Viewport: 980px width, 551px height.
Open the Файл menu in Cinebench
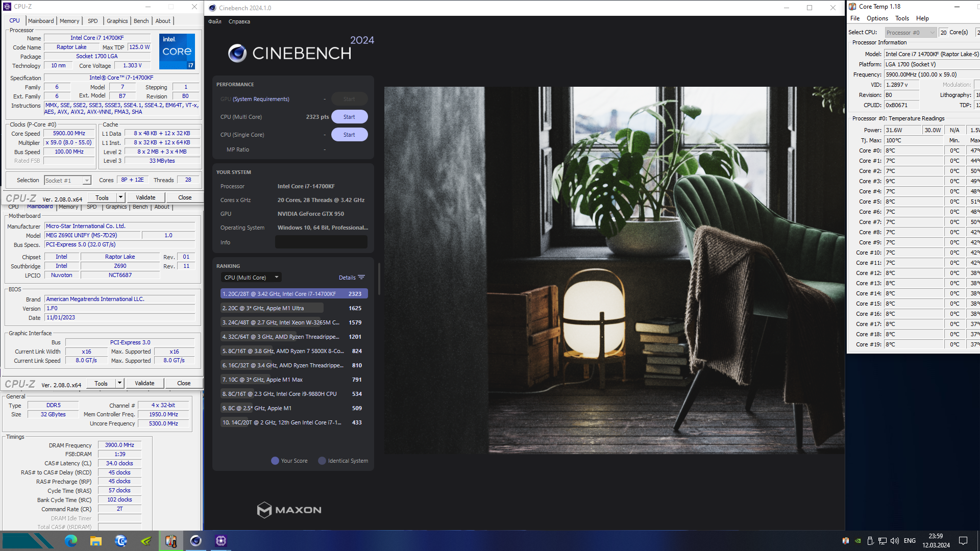pyautogui.click(x=215, y=21)
